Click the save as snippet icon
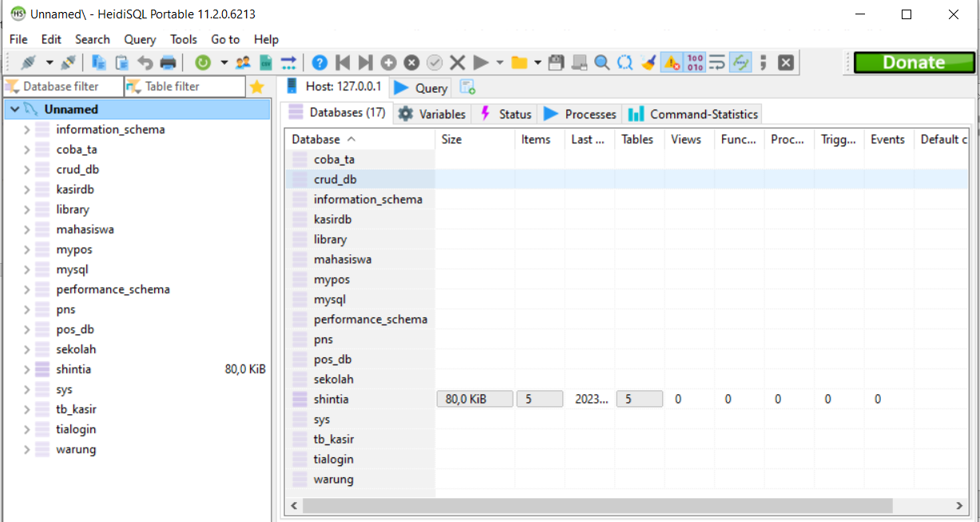The width and height of the screenshot is (980, 522). click(580, 62)
